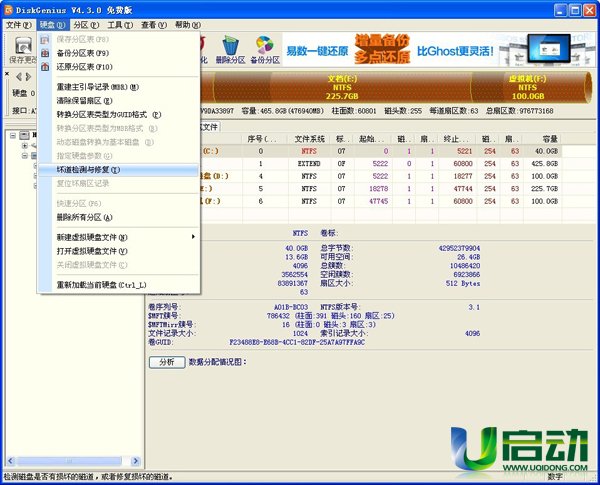Viewport: 600px width, 485px height.
Task: Go to previous disk with left arrow
Action: pyautogui.click(x=18, y=77)
